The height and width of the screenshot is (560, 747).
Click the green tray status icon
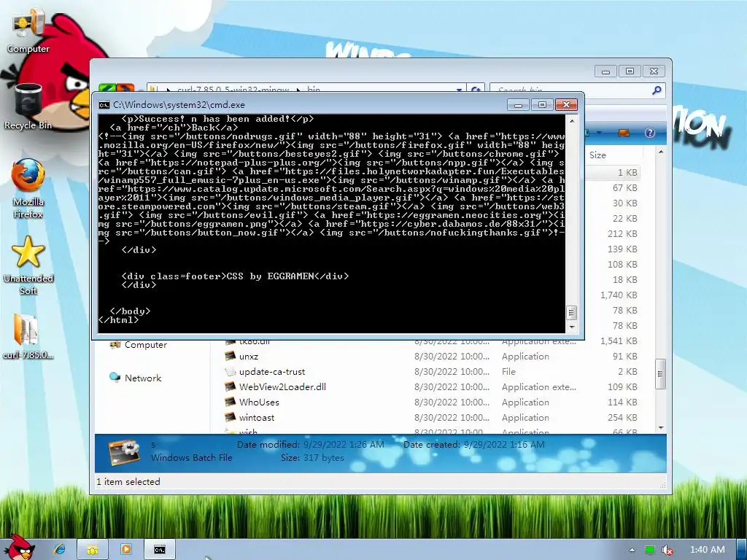click(649, 550)
